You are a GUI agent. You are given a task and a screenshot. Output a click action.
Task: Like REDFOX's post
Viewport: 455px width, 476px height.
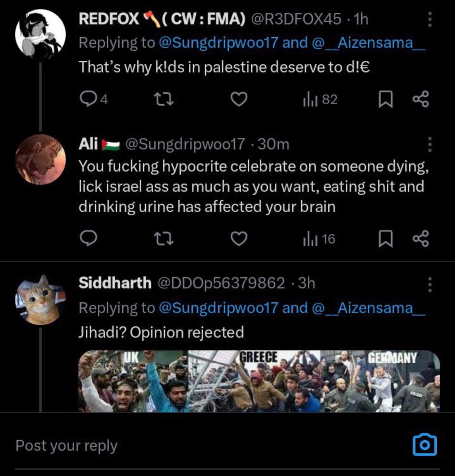(x=239, y=100)
